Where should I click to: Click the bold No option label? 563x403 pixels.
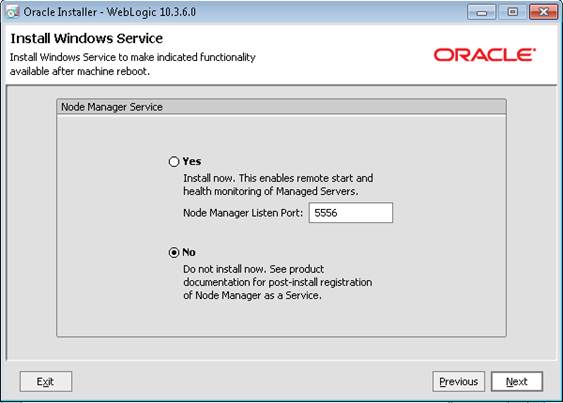click(x=189, y=252)
